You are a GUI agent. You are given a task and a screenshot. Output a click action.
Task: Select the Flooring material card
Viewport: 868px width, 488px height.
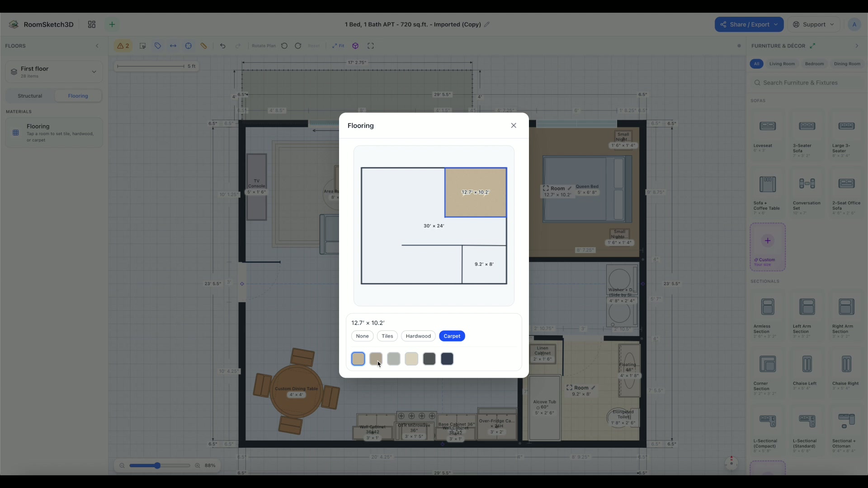(x=54, y=133)
